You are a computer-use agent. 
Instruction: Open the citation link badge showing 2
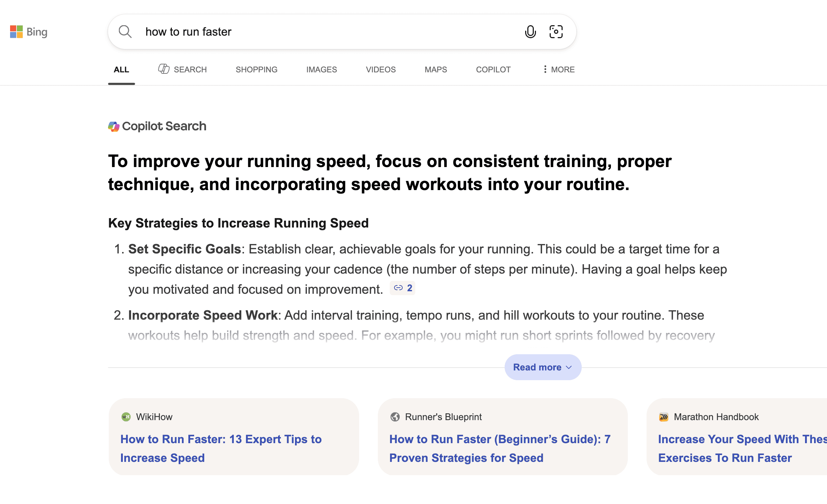tap(402, 288)
